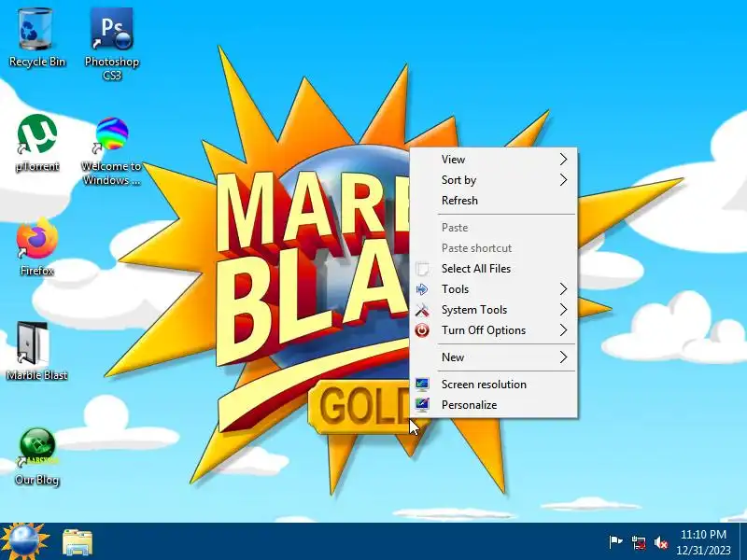
Task: Click the muted volume tray icon
Action: coord(661,542)
